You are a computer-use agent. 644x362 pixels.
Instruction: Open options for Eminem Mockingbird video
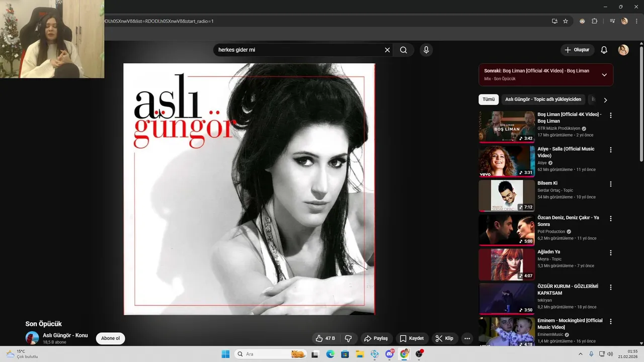(611, 321)
